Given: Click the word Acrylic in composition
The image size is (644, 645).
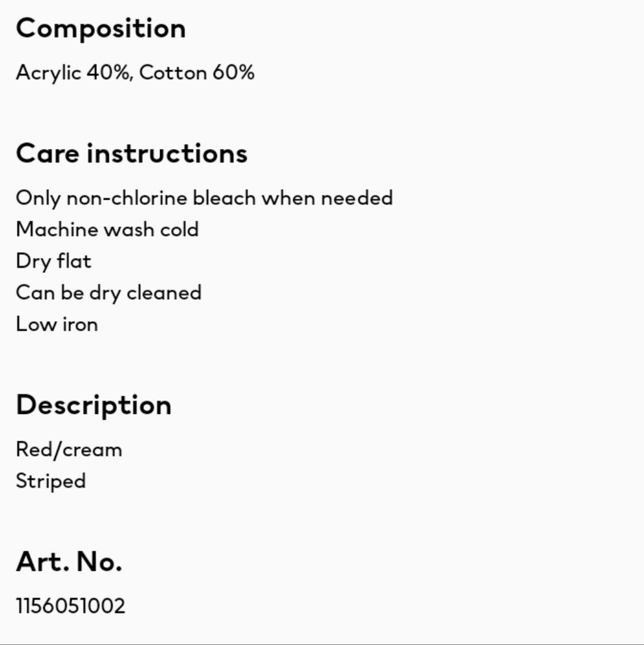Looking at the screenshot, I should click(x=48, y=74).
